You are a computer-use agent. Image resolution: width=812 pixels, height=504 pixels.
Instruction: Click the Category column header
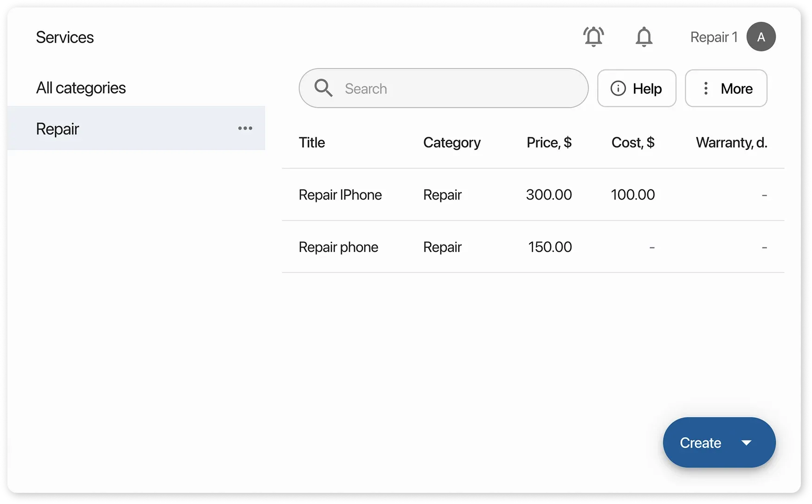coord(451,142)
